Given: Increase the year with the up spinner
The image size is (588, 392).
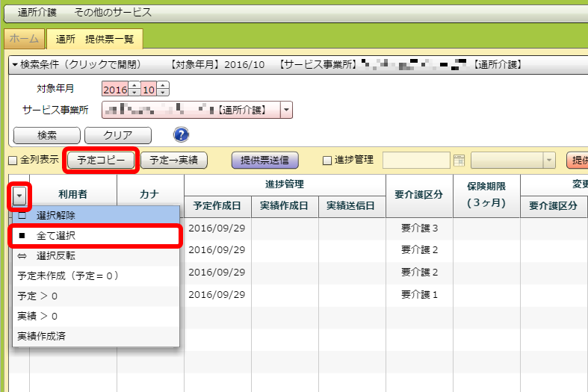Looking at the screenshot, I should (x=134, y=85).
